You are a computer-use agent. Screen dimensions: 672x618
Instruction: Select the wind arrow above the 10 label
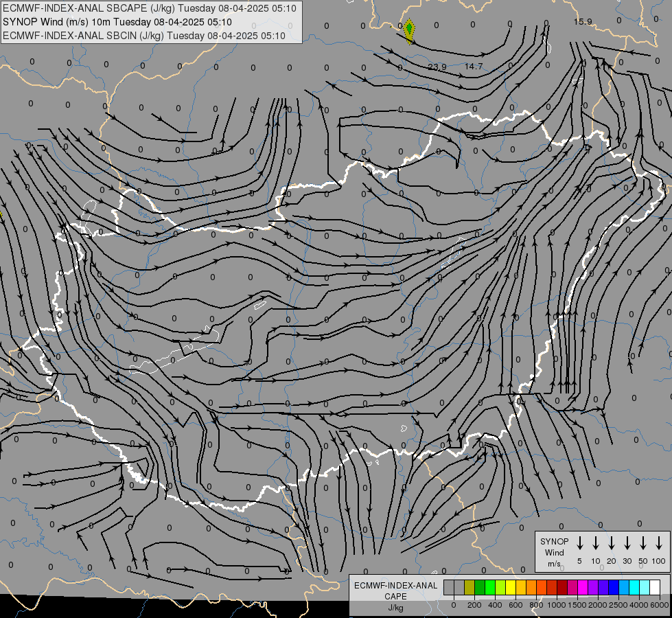coord(596,543)
